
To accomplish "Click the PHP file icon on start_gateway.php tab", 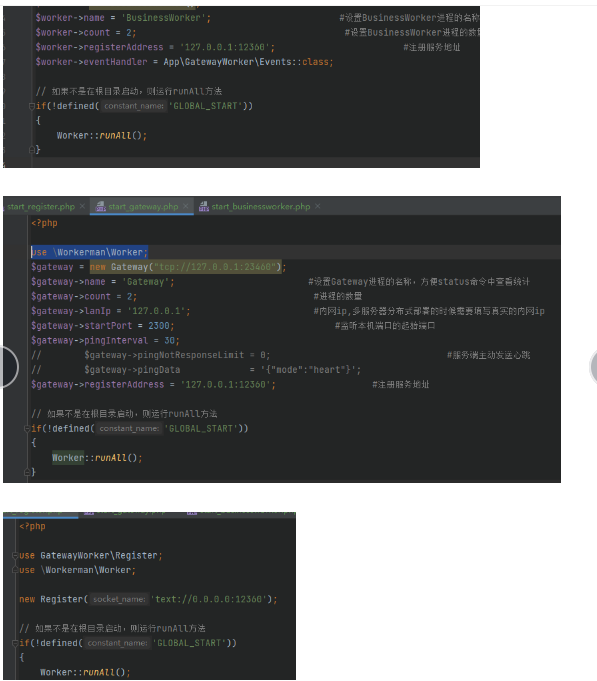I will point(100,206).
